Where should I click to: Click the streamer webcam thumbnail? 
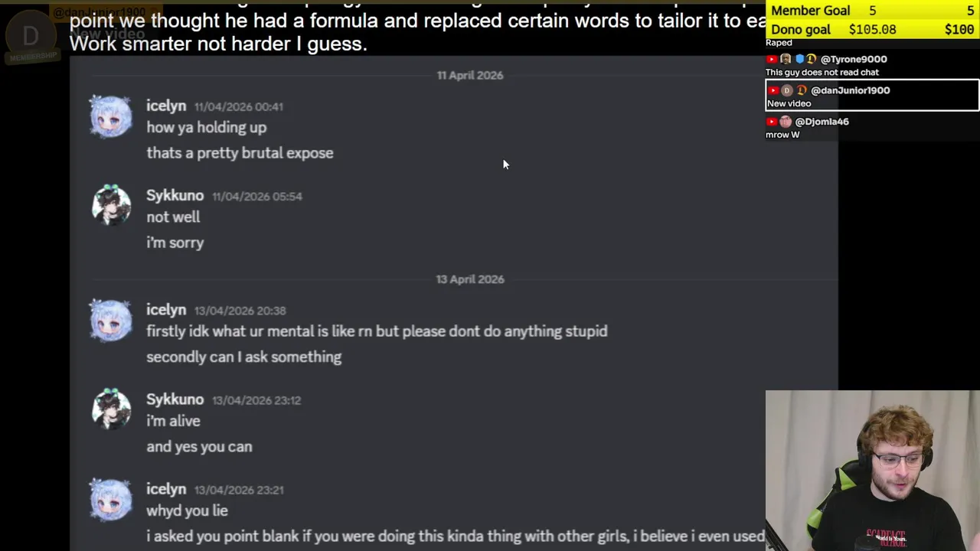pos(872,470)
